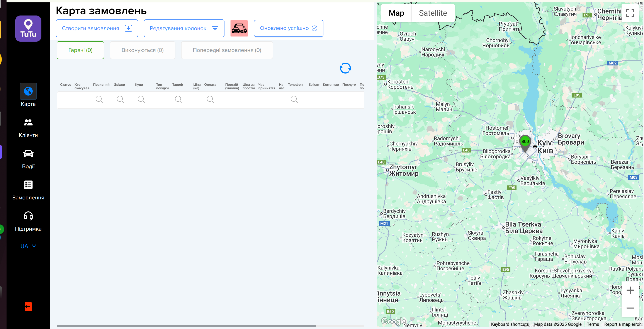Select the Map view type
Image resolution: width=644 pixels, height=329 pixels.
tap(396, 13)
